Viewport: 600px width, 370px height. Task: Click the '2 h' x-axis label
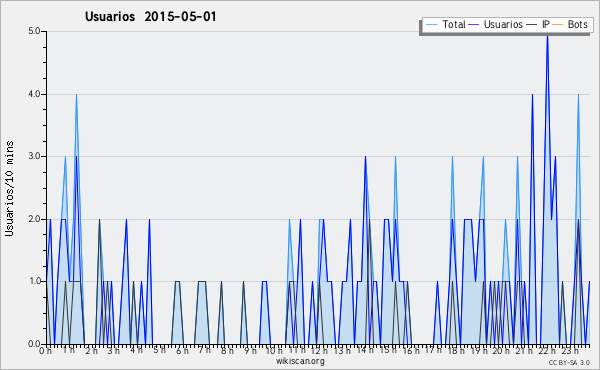click(91, 351)
